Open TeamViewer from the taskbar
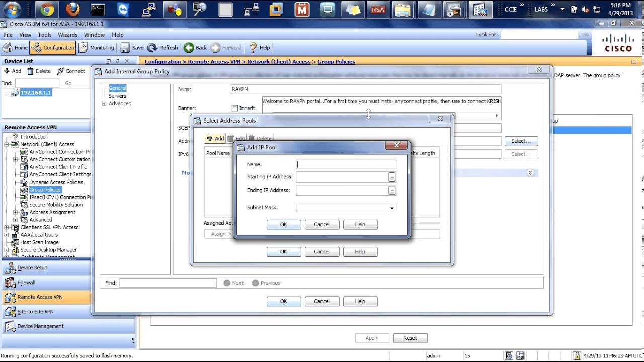Image resolution: width=644 pixels, height=362 pixels. coord(123,9)
